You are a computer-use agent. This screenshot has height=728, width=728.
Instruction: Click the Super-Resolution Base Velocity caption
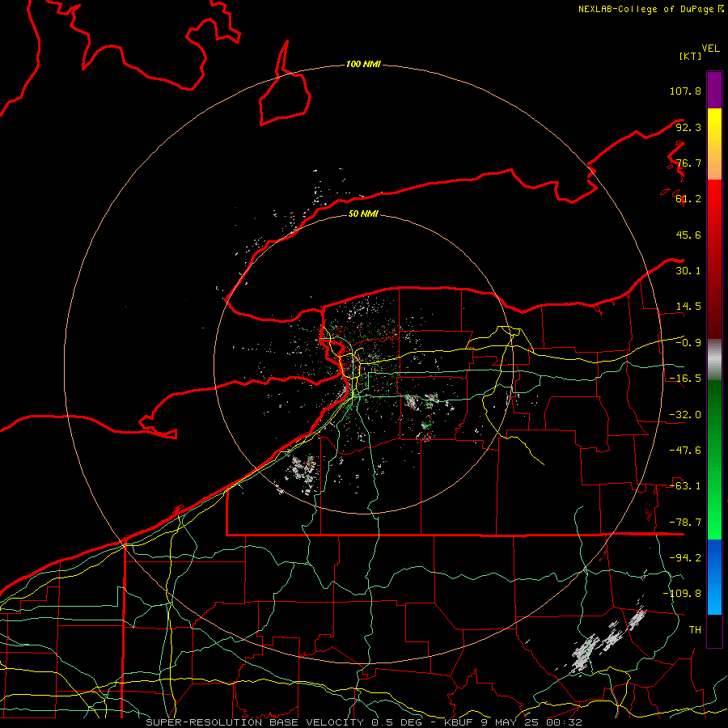(363, 722)
